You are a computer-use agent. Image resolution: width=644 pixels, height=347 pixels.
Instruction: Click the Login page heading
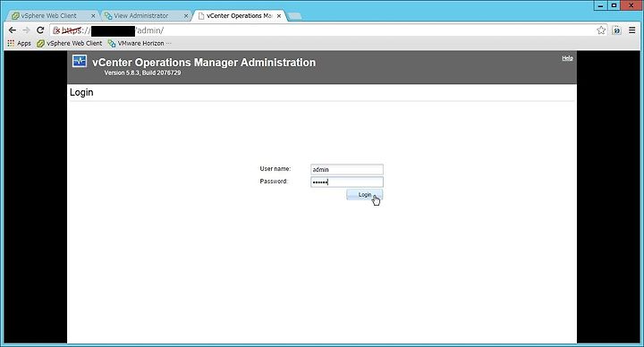click(81, 92)
